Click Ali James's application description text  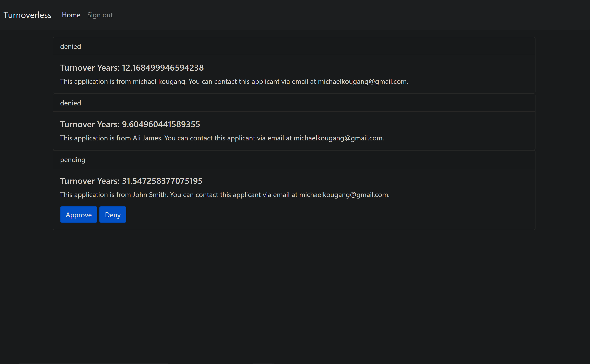(x=222, y=138)
